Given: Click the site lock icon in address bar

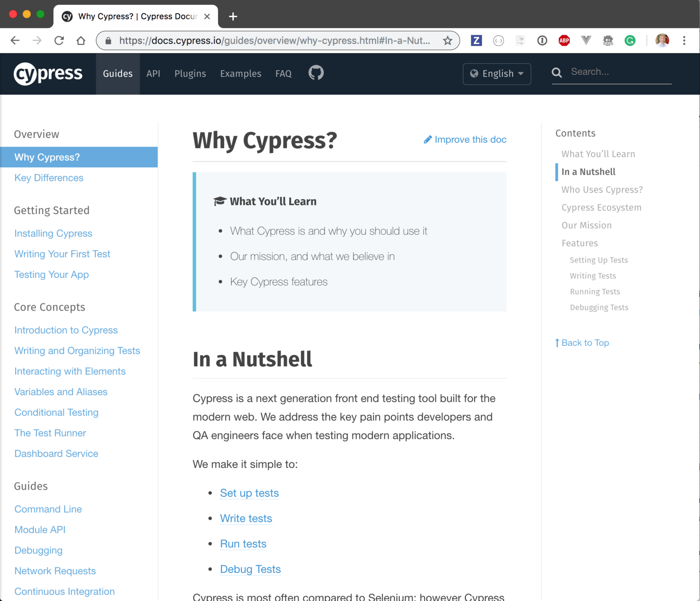Looking at the screenshot, I should click(x=108, y=41).
